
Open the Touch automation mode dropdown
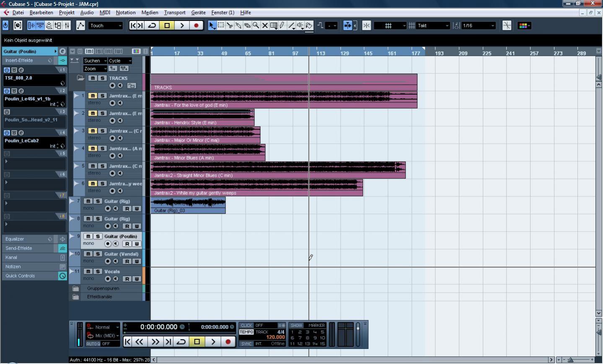tap(106, 26)
